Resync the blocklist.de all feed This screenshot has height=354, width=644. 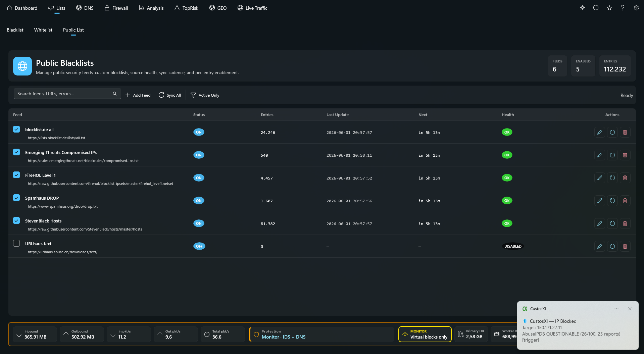[612, 132]
